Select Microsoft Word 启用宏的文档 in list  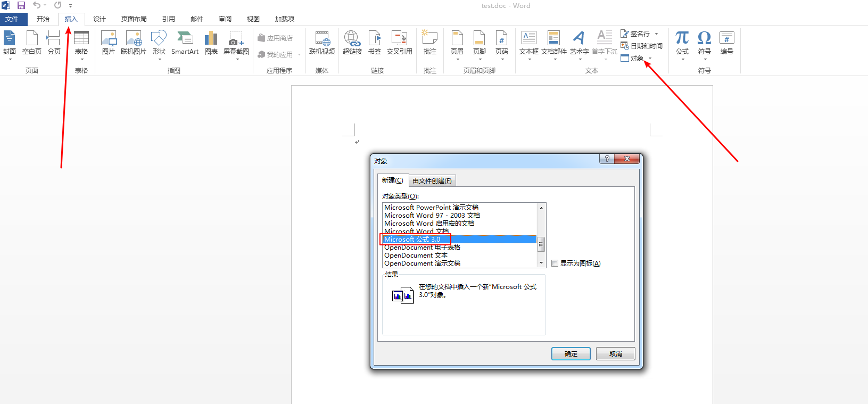point(460,224)
